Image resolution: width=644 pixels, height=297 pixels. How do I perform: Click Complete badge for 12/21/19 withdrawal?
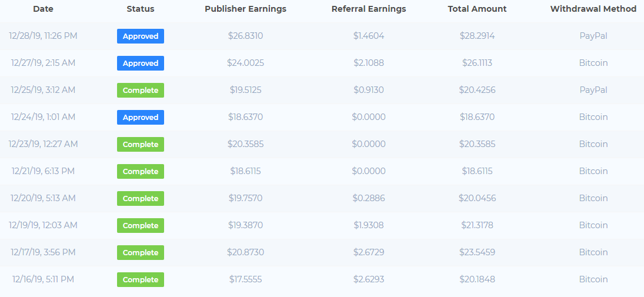click(141, 171)
